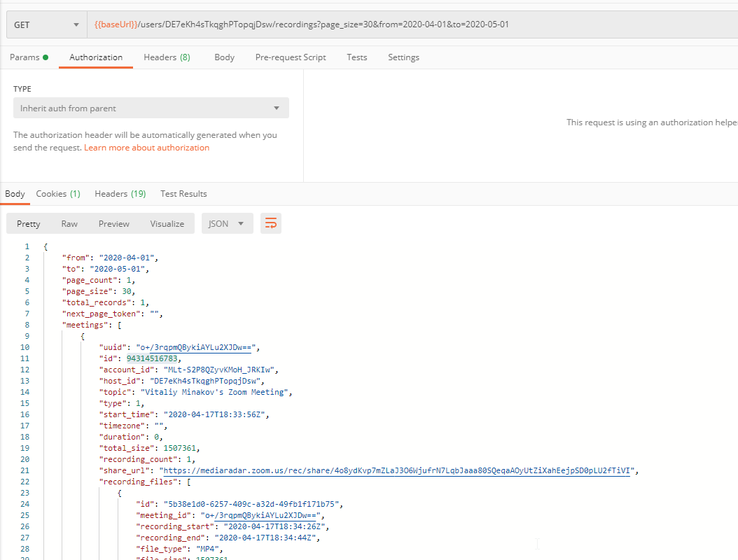The height and width of the screenshot is (560, 738).
Task: Open the request Settings tab
Action: (403, 57)
